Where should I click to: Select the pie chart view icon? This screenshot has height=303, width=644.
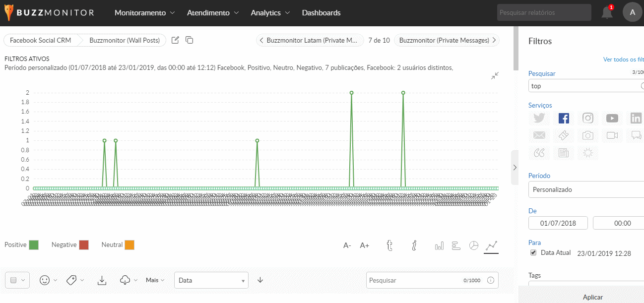click(x=474, y=245)
